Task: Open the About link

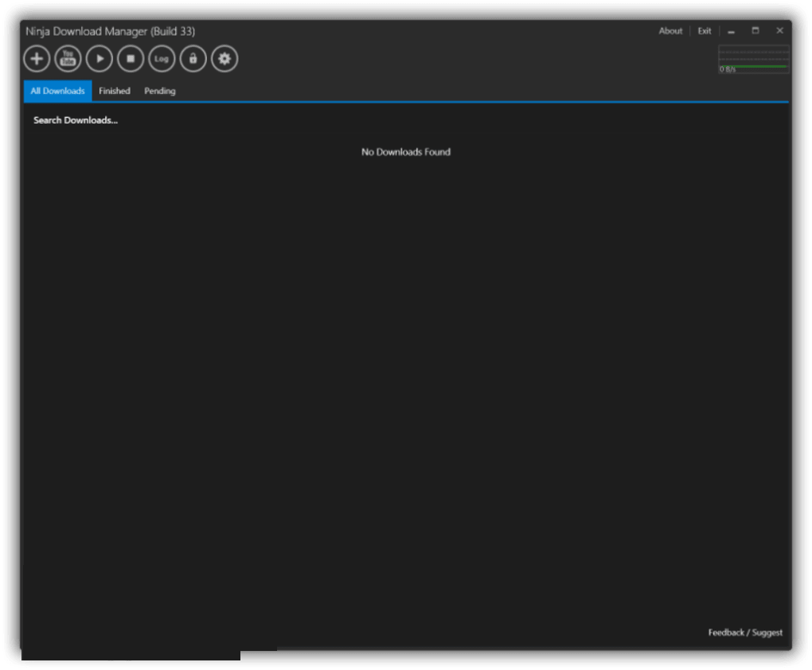Action: pyautogui.click(x=670, y=31)
